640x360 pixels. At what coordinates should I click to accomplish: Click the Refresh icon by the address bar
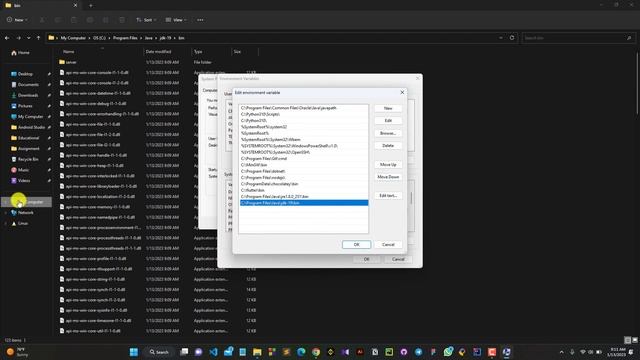coord(512,38)
